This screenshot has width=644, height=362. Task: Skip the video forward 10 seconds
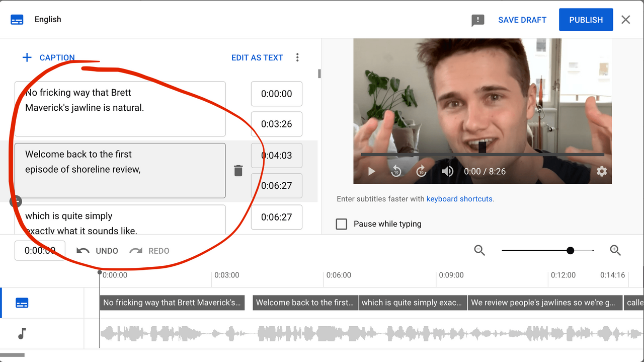pos(421,171)
